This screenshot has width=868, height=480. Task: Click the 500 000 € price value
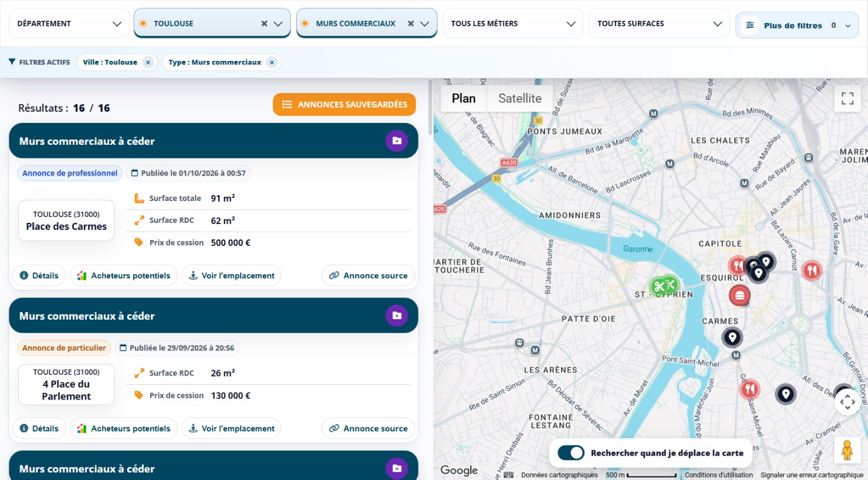[231, 243]
